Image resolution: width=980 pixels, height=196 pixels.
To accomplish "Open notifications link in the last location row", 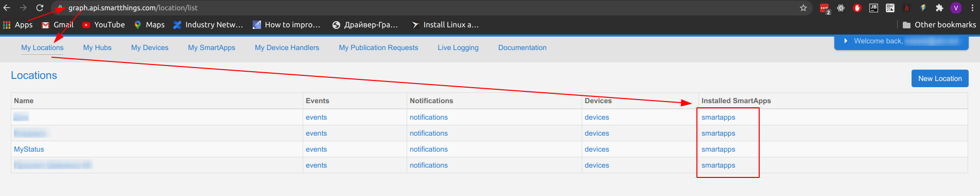I will click(x=429, y=165).
